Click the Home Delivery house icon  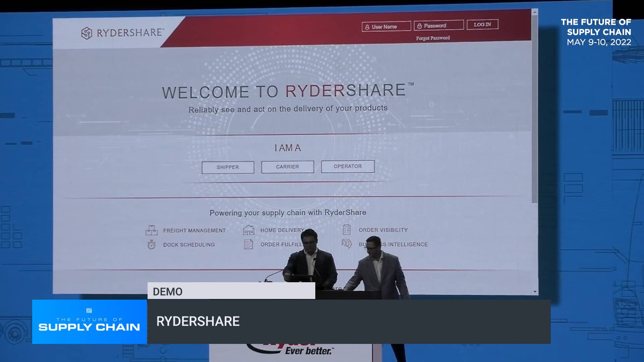[249, 230]
